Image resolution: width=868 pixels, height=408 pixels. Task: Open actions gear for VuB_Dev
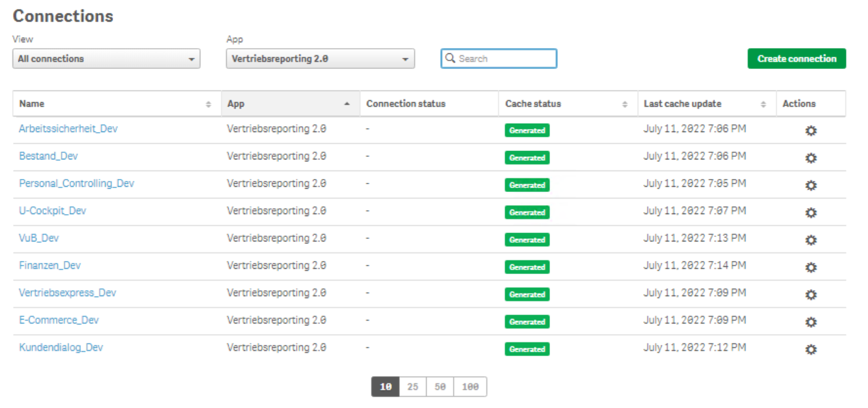click(x=811, y=240)
